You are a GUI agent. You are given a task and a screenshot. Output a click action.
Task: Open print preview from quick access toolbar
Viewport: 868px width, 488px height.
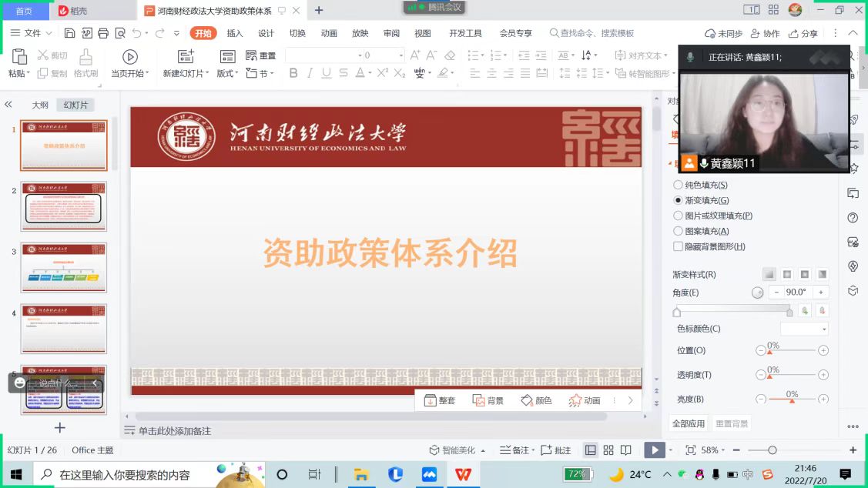click(120, 33)
